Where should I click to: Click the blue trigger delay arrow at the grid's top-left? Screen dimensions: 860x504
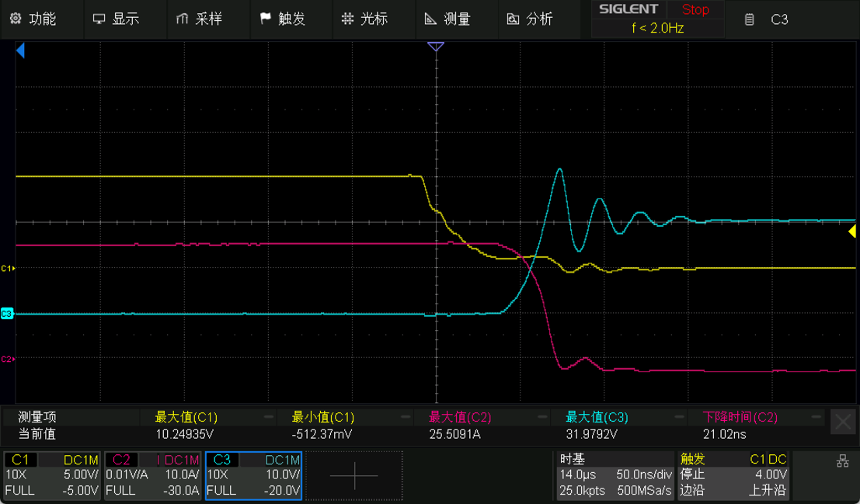tap(20, 51)
